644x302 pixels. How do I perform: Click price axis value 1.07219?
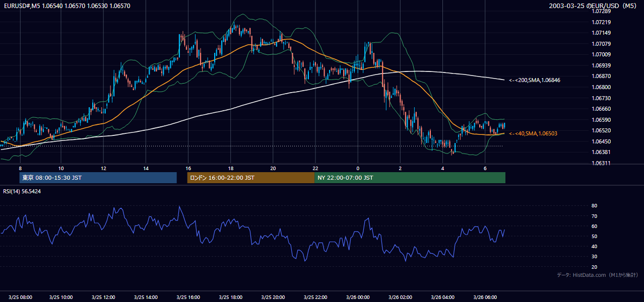(x=601, y=22)
